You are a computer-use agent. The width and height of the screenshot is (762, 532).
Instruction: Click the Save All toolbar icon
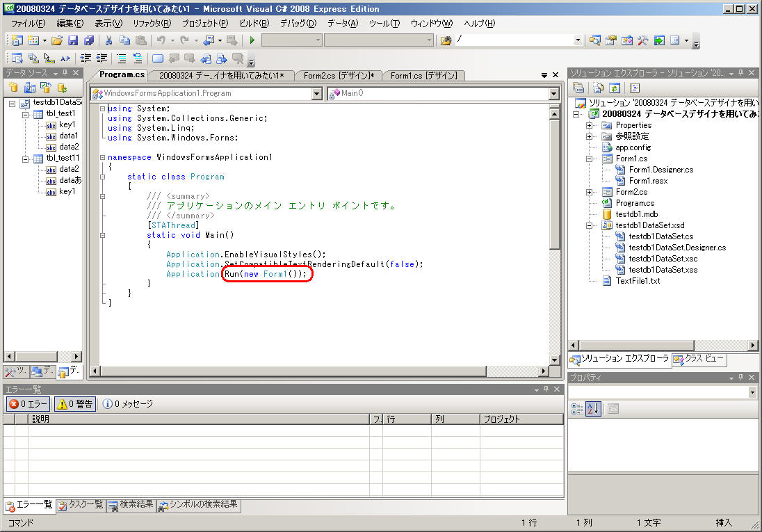(89, 40)
